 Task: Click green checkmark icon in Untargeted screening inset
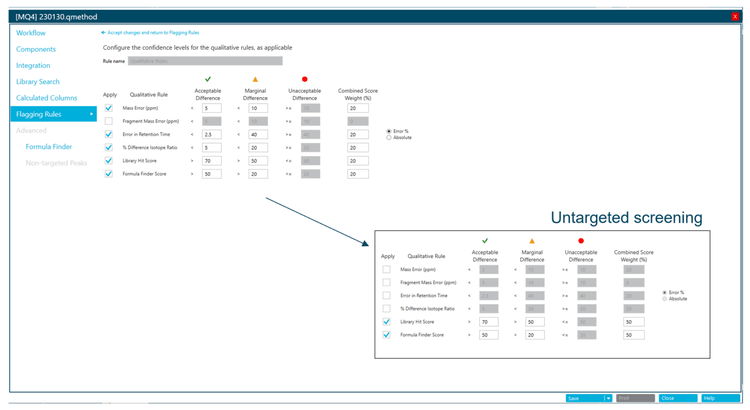[485, 240]
